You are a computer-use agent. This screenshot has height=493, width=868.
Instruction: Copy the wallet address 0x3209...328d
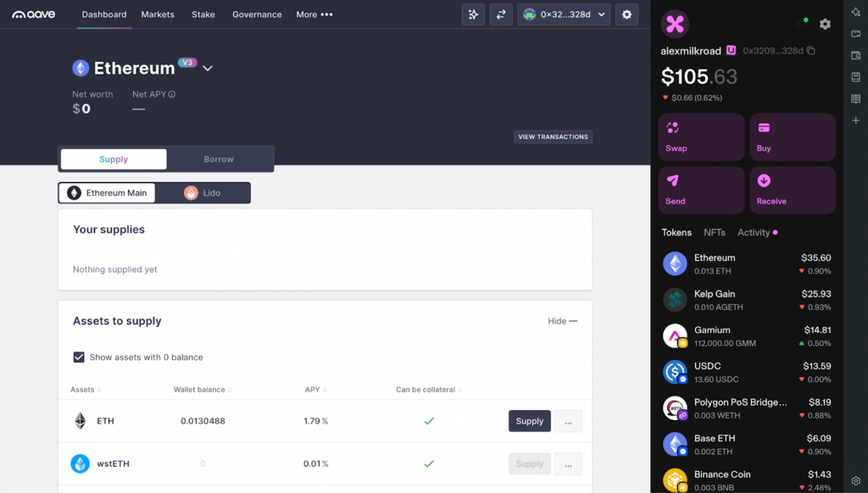pyautogui.click(x=811, y=51)
